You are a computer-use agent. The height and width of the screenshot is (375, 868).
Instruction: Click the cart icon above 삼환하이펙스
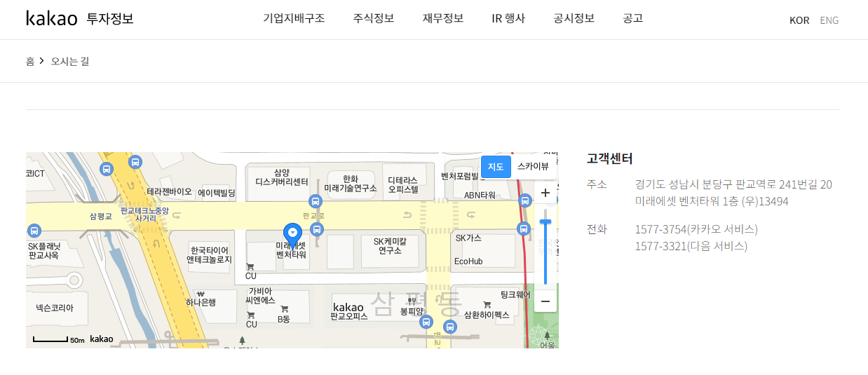(487, 305)
